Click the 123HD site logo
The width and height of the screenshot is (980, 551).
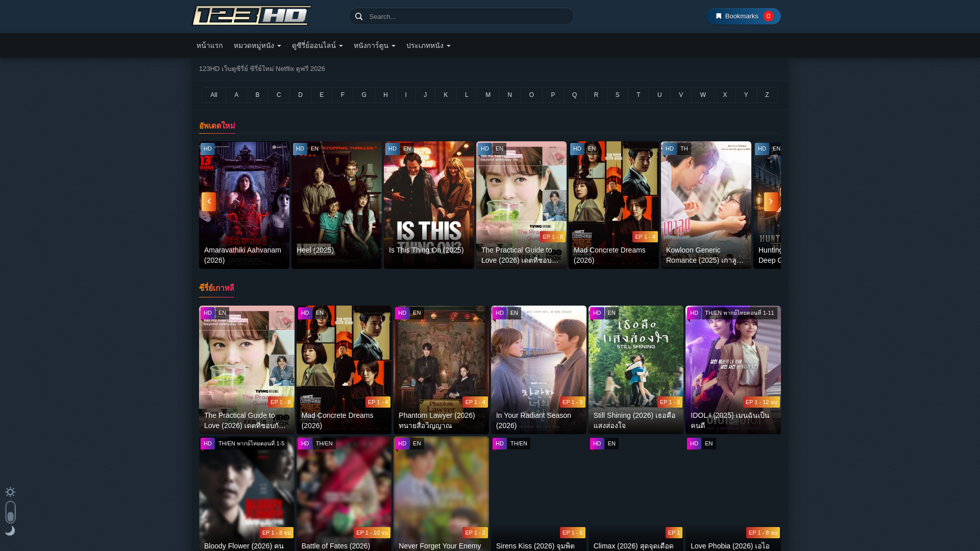tap(252, 15)
